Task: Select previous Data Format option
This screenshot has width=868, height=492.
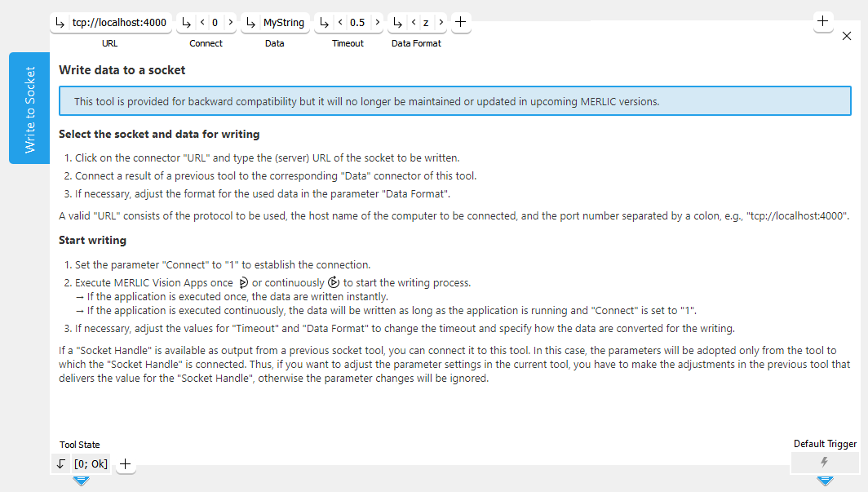Action: (x=414, y=23)
